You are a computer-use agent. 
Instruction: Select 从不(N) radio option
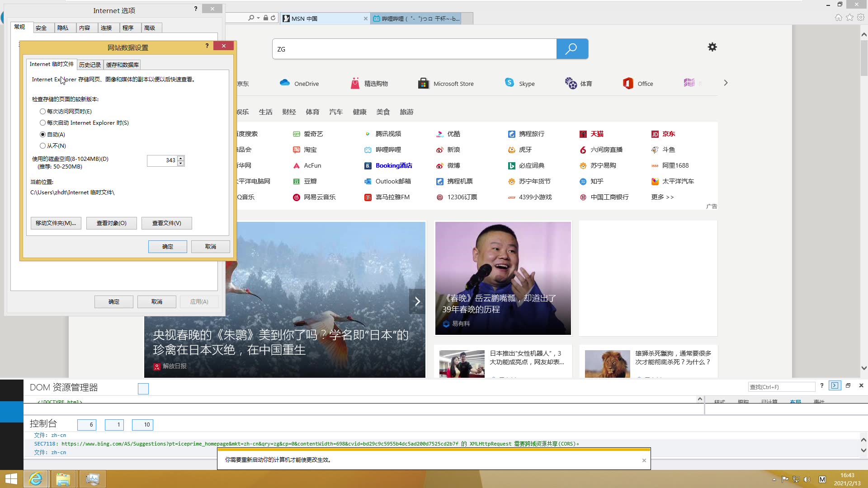[42, 145]
